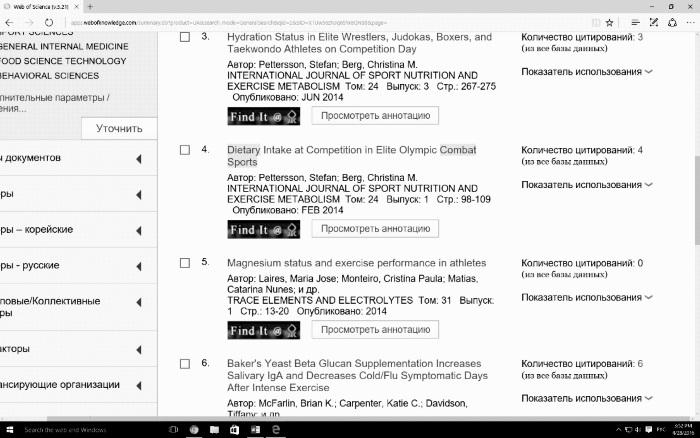Make a web note
700x438 pixels.
tap(654, 22)
